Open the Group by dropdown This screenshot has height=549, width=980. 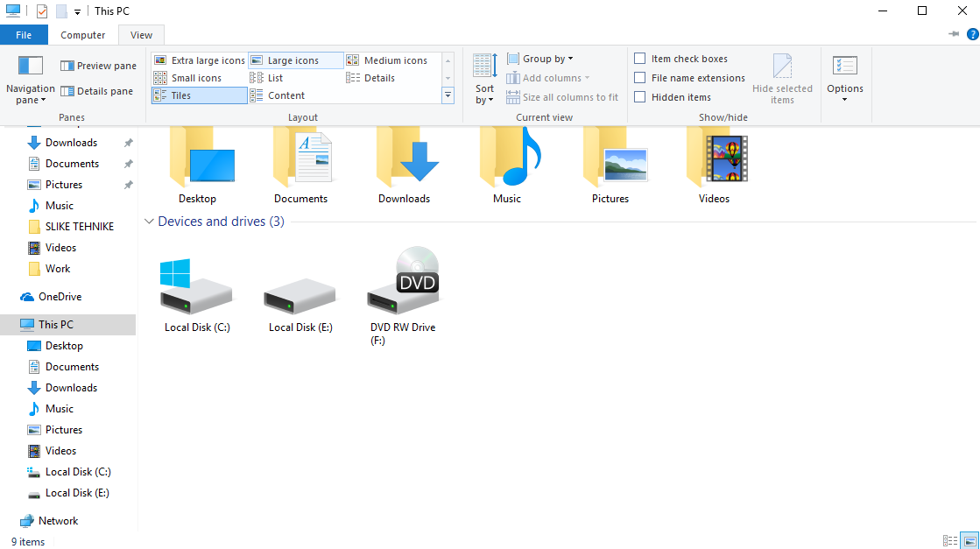tap(539, 58)
